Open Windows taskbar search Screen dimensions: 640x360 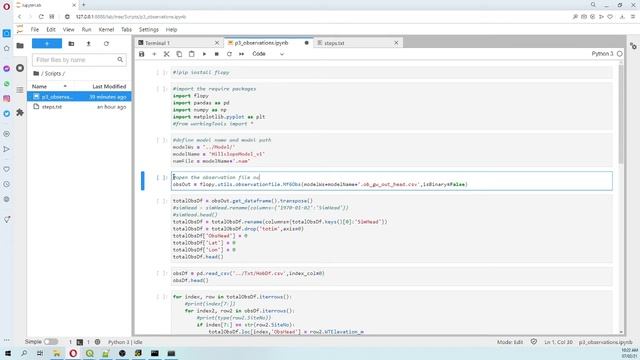pos(24,353)
